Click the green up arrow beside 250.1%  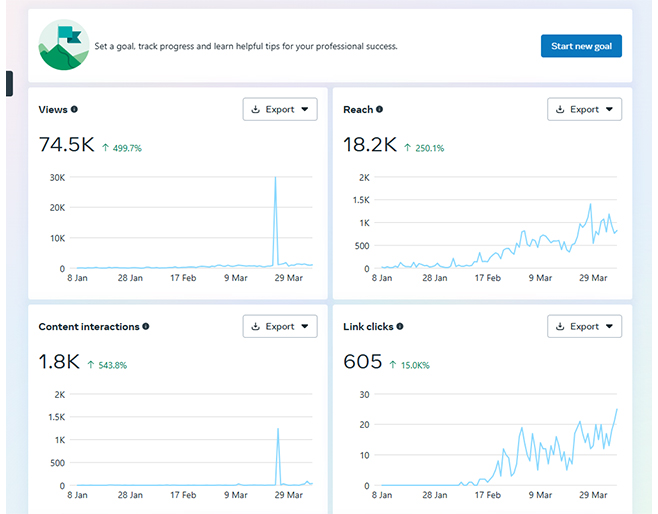click(408, 148)
